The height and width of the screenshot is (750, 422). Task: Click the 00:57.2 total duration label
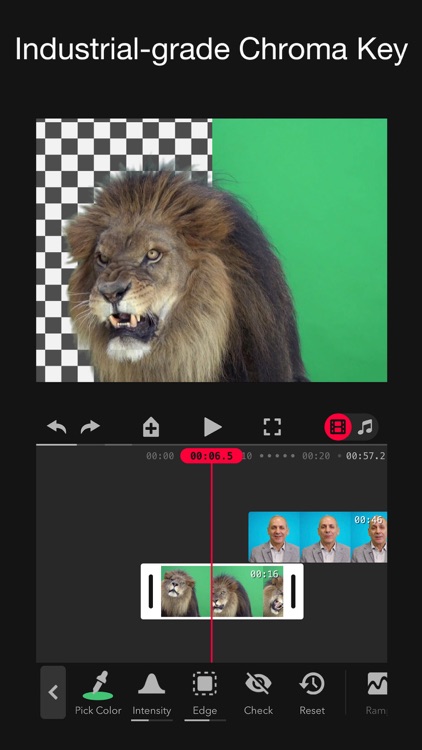coord(366,456)
